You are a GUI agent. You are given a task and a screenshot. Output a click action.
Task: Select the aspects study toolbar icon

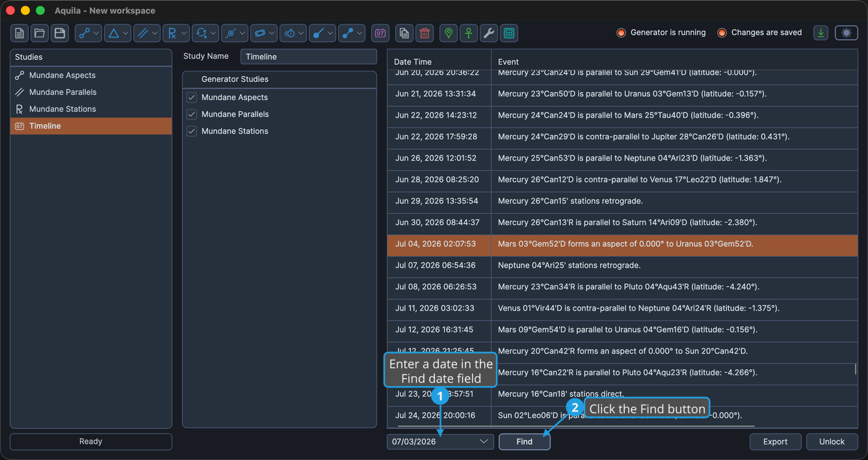point(84,33)
